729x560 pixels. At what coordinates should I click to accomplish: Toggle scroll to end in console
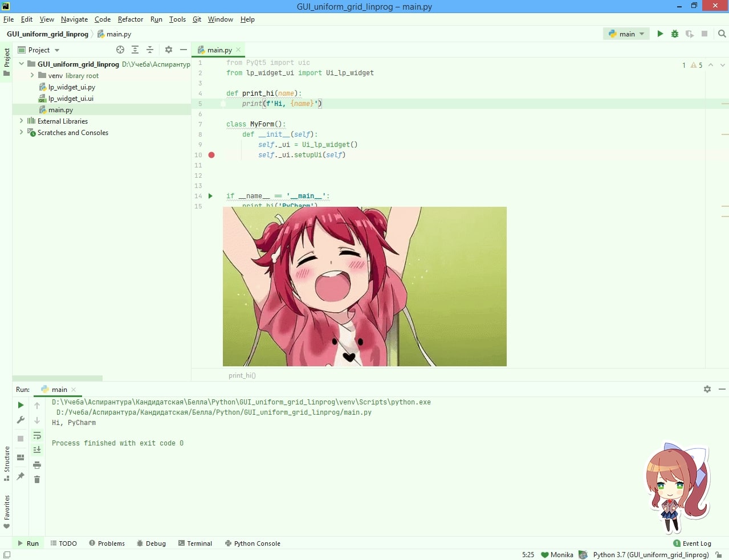[x=37, y=450]
